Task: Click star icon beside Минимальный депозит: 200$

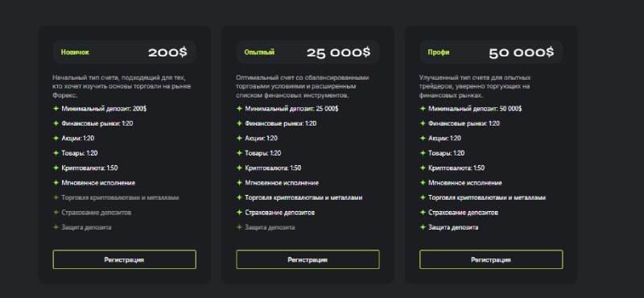Action: 56,109
